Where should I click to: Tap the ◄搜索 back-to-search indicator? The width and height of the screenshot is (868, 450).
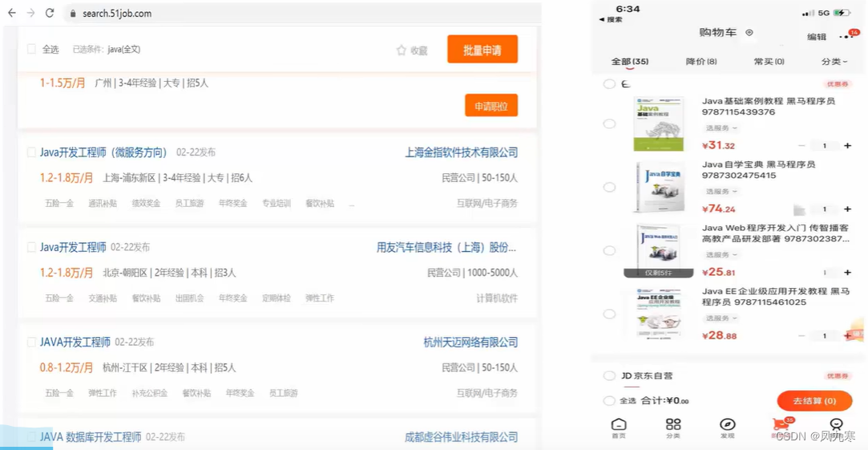point(611,19)
